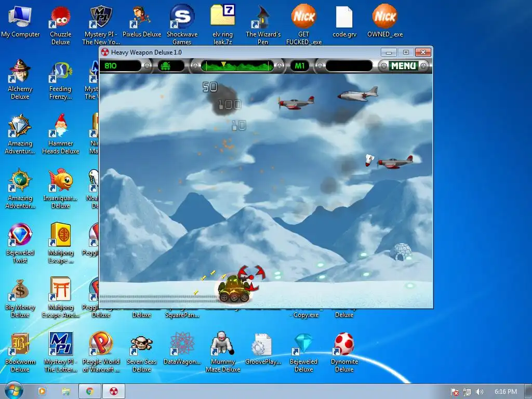The width and height of the screenshot is (532, 399).
Task: Select Bejeweled Twist desktop shortcut
Action: click(x=20, y=244)
